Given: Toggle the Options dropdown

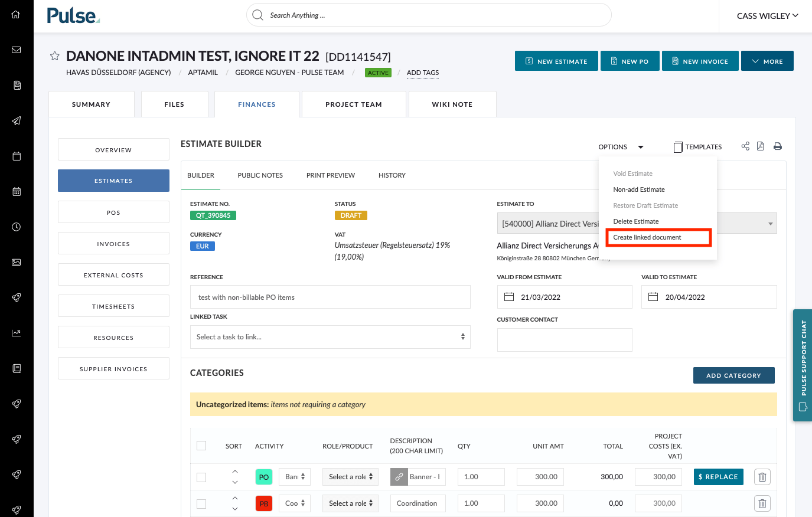Looking at the screenshot, I should [621, 147].
